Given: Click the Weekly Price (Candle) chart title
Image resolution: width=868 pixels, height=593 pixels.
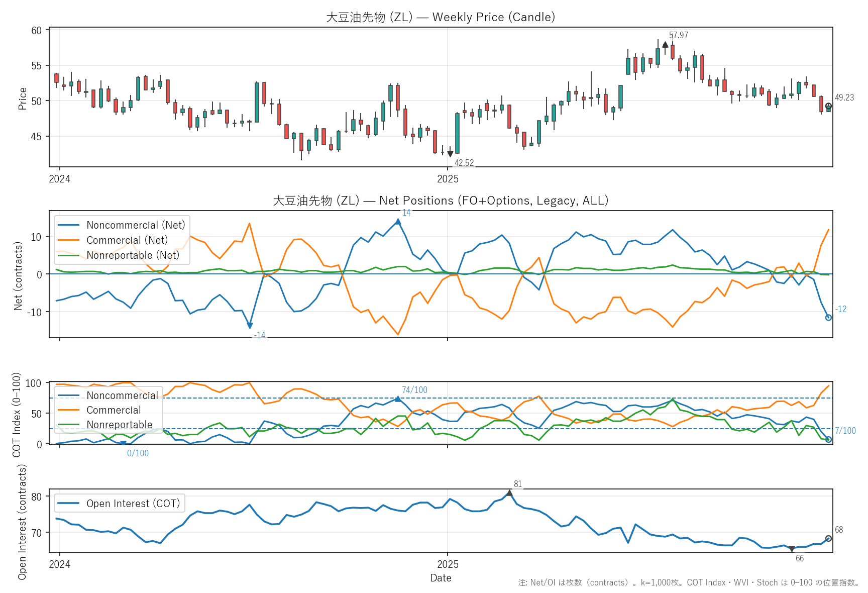Looking at the screenshot, I should (x=441, y=17).
